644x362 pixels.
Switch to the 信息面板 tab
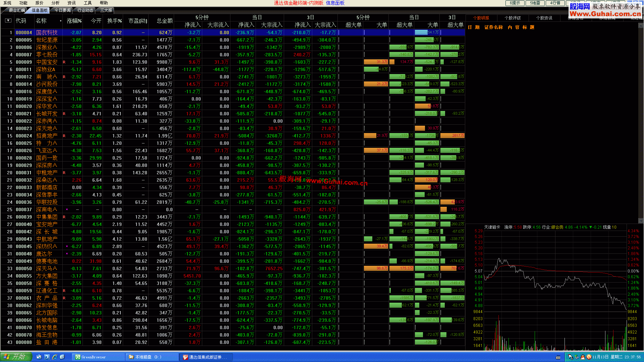point(40,10)
